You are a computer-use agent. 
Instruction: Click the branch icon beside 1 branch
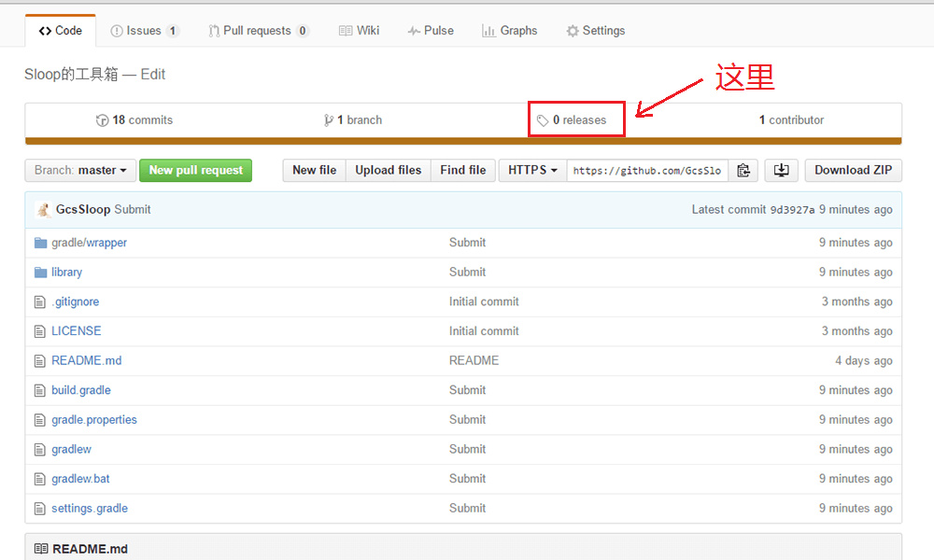click(328, 120)
